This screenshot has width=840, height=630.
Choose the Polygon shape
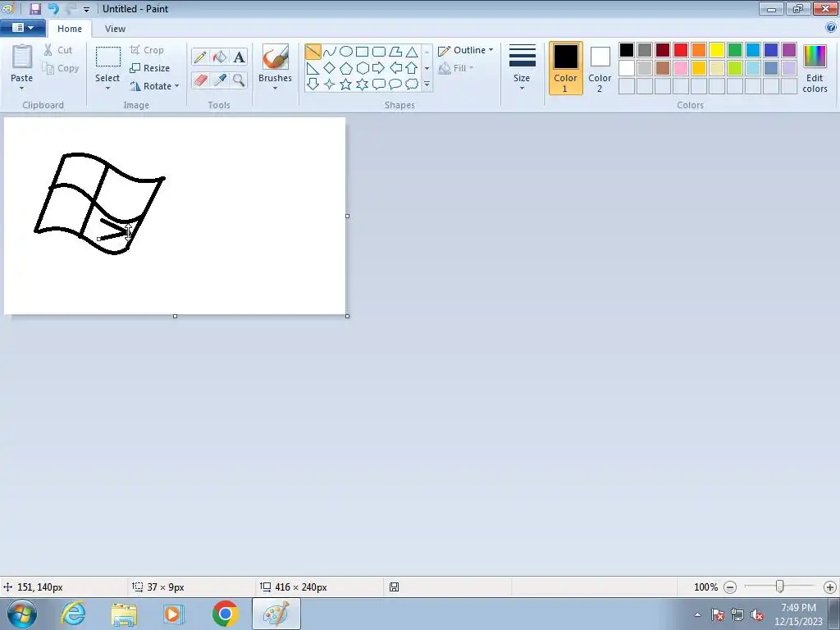click(395, 52)
